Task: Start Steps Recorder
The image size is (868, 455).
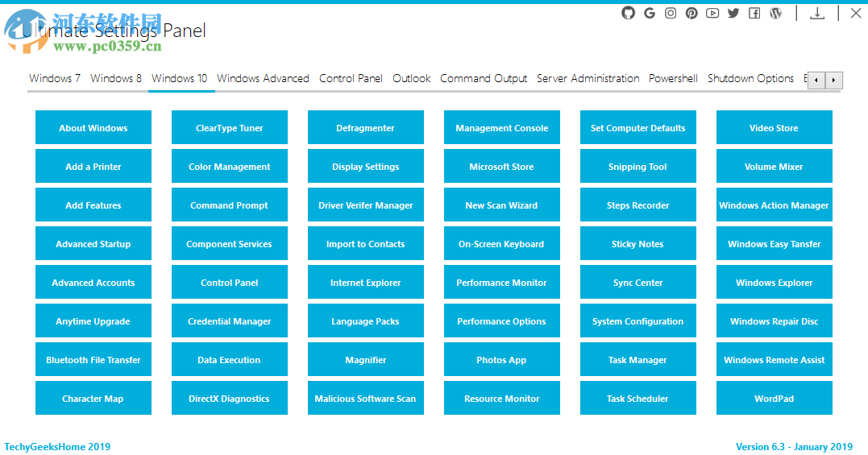Action: (x=638, y=205)
